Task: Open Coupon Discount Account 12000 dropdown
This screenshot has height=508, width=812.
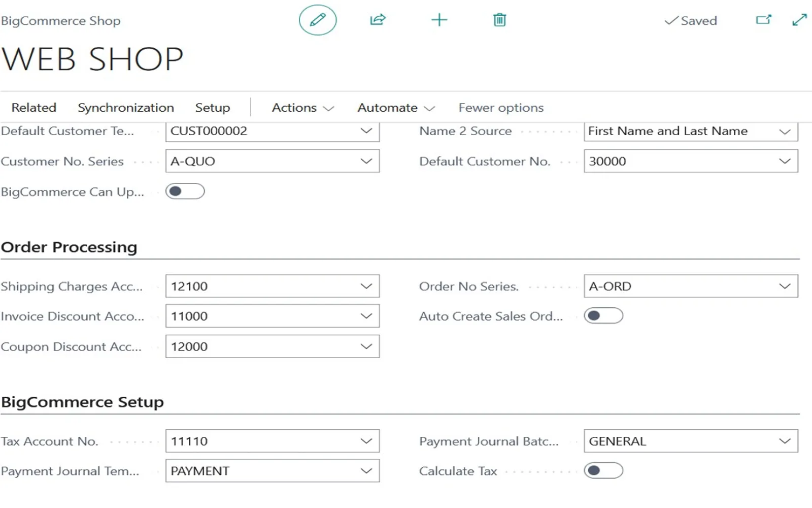Action: coord(366,346)
